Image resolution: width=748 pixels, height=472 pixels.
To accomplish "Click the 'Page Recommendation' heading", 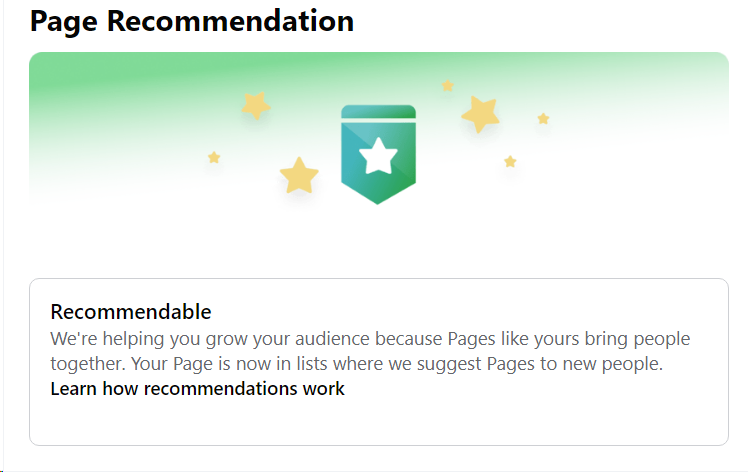I will point(192,20).
